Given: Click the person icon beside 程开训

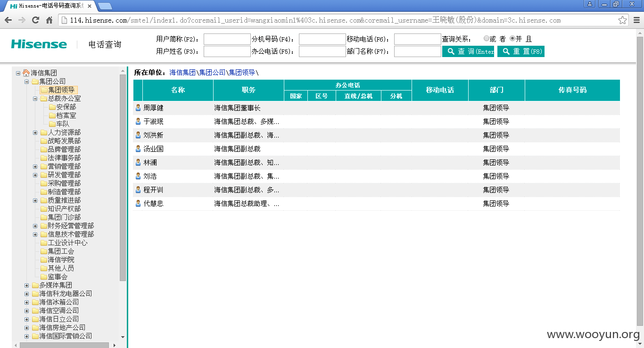Looking at the screenshot, I should click(x=138, y=190).
